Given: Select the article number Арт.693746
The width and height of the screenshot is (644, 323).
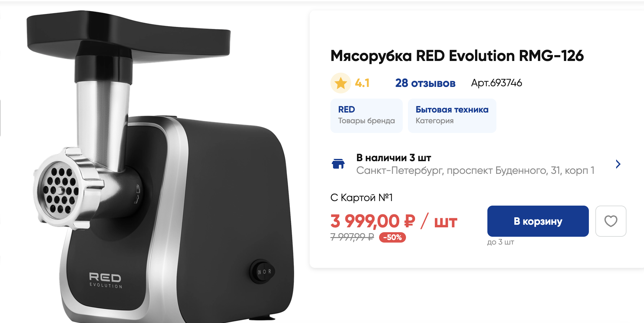Looking at the screenshot, I should pyautogui.click(x=496, y=83).
